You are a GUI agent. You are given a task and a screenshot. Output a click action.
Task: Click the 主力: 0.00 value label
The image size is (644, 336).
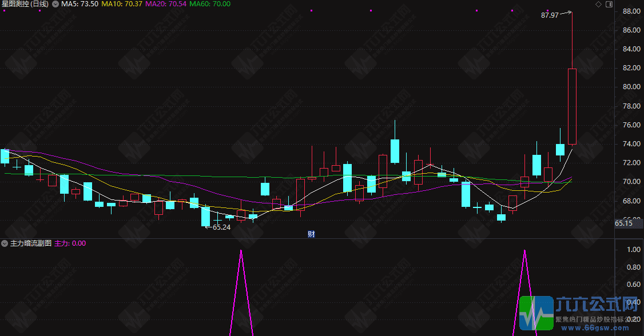70,243
